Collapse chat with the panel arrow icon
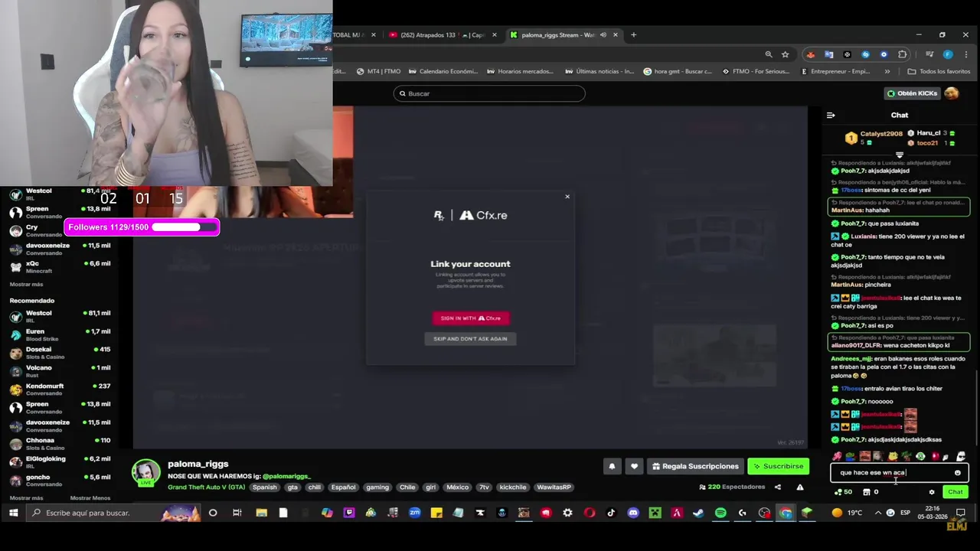 831,116
